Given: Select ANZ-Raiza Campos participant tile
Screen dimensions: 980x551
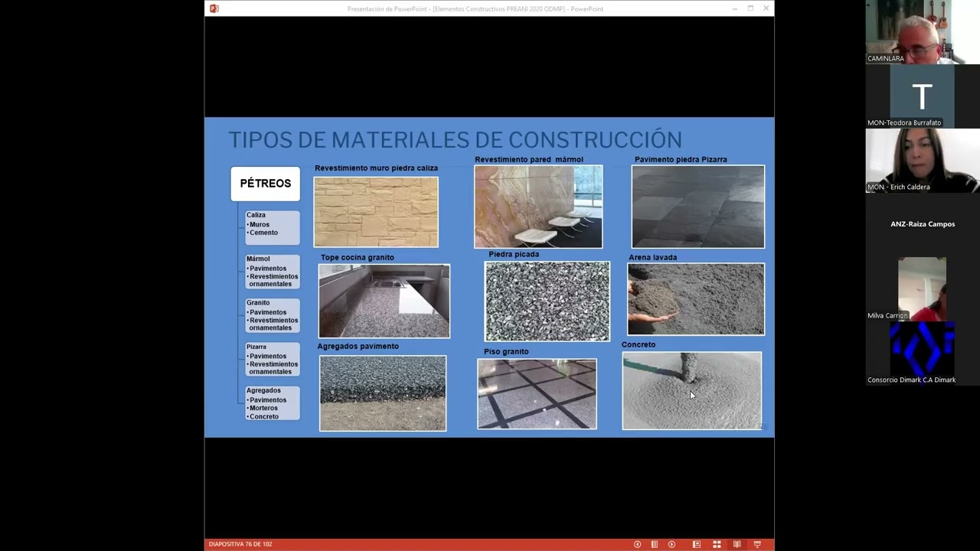Looking at the screenshot, I should (923, 224).
